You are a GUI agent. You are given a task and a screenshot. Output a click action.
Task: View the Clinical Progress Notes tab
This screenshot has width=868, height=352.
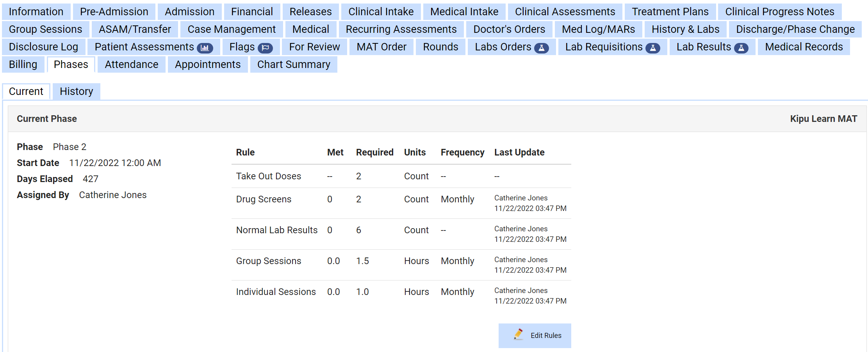click(779, 12)
